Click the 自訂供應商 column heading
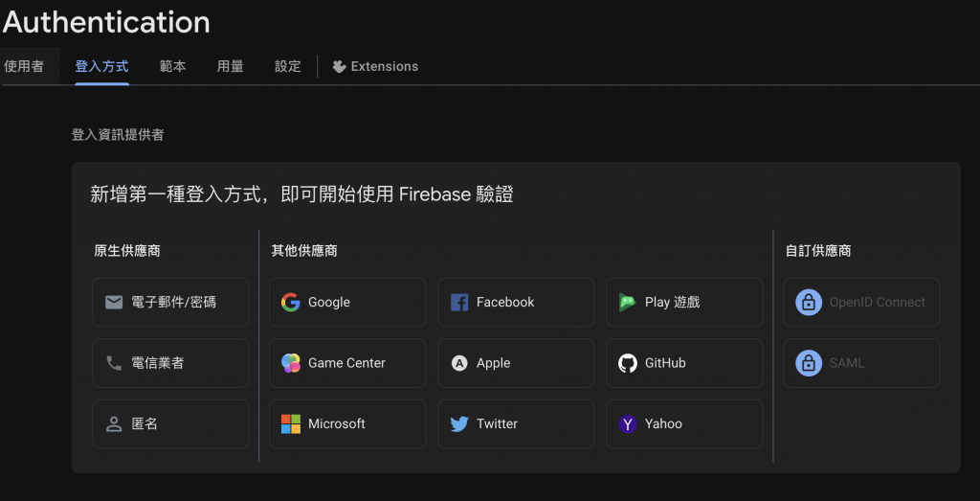The width and height of the screenshot is (980, 501). (x=818, y=251)
